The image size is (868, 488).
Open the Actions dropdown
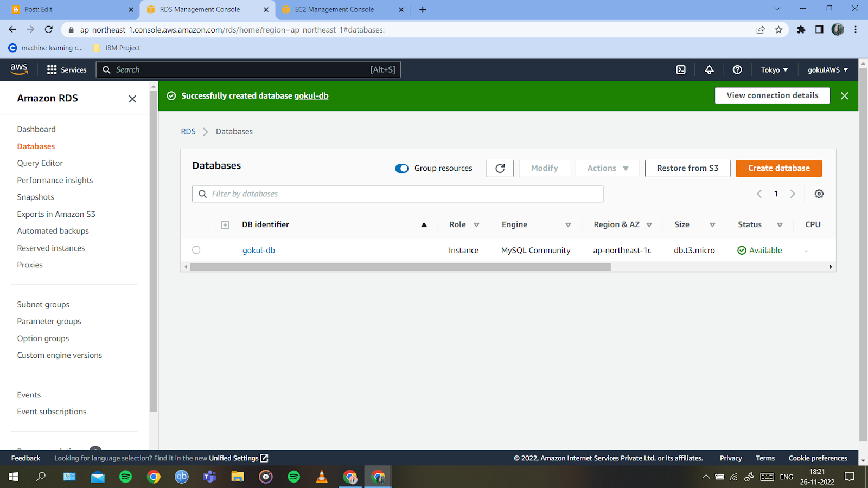click(x=607, y=169)
